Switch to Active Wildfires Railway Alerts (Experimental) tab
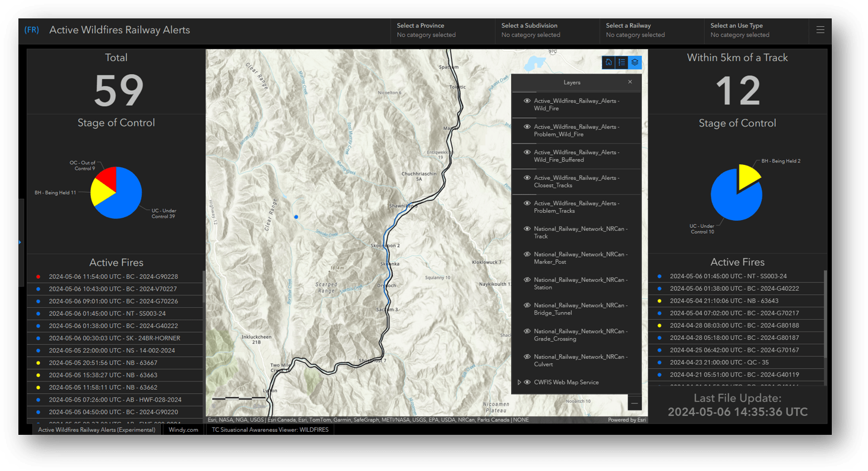The width and height of the screenshot is (868, 471). 97,429
